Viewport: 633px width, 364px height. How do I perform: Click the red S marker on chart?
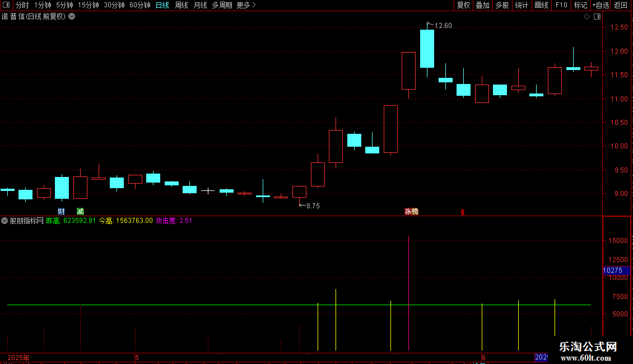(x=463, y=212)
